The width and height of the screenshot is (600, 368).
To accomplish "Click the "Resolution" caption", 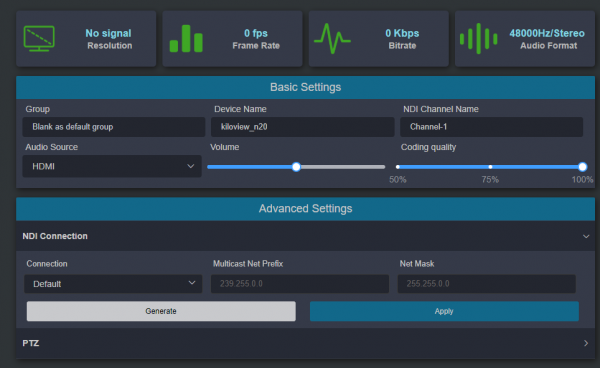I will pyautogui.click(x=109, y=46).
